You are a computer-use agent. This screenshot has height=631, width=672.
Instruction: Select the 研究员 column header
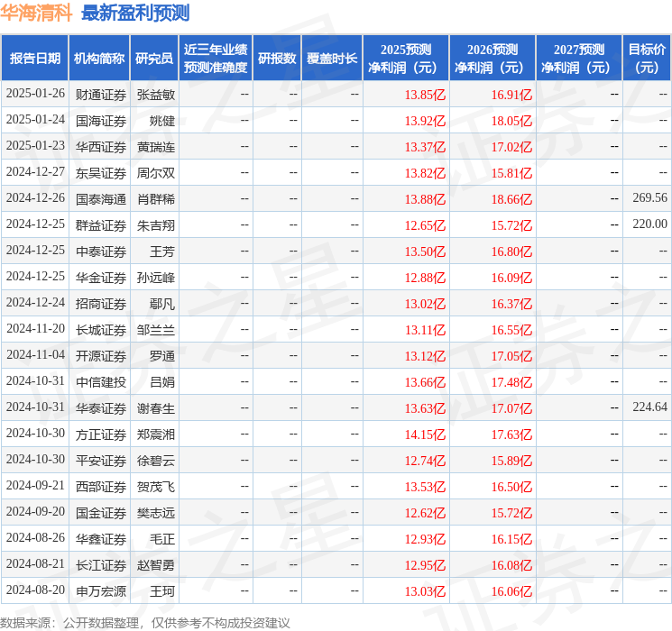154,58
